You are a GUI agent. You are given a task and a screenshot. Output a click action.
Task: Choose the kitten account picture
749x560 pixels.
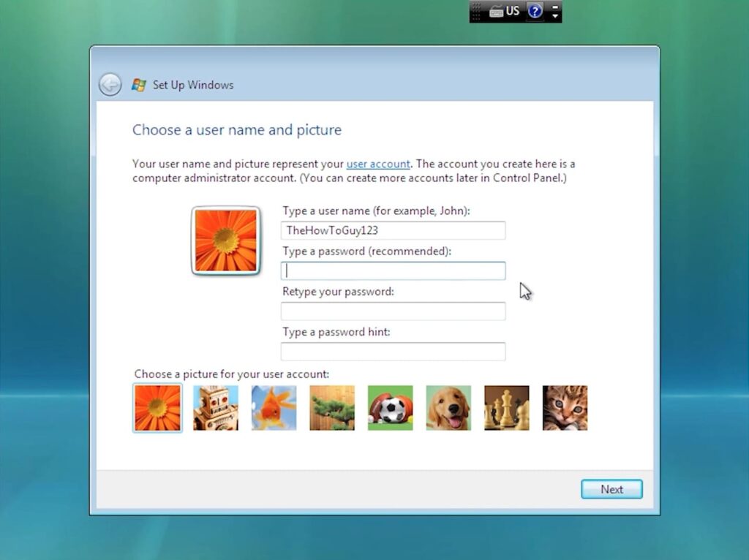click(x=565, y=408)
